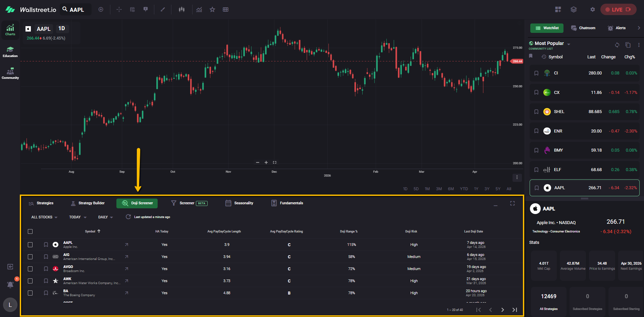Click the notifications bell icon
The height and width of the screenshot is (317, 644).
pos(10,285)
